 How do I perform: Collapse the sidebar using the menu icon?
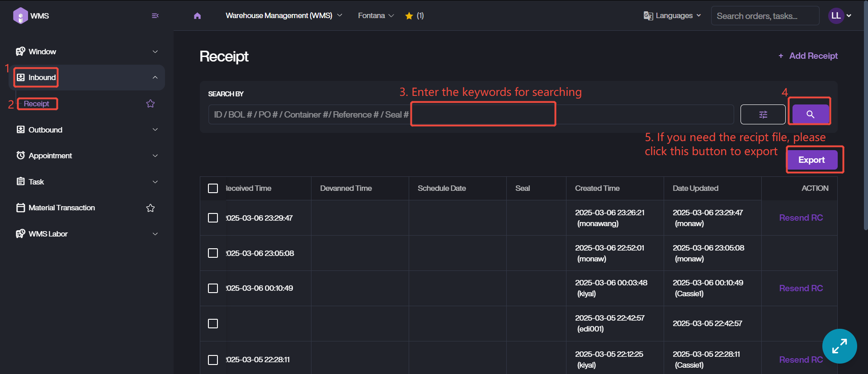[x=155, y=16]
